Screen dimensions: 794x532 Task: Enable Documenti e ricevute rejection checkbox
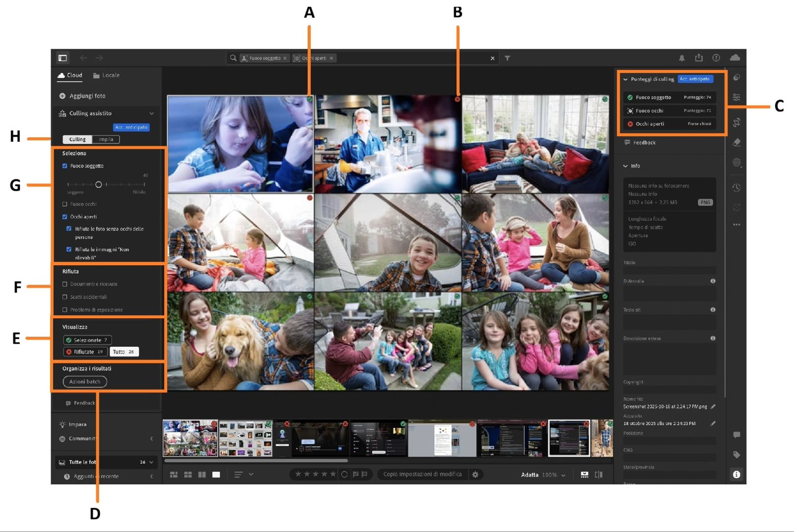coord(65,284)
